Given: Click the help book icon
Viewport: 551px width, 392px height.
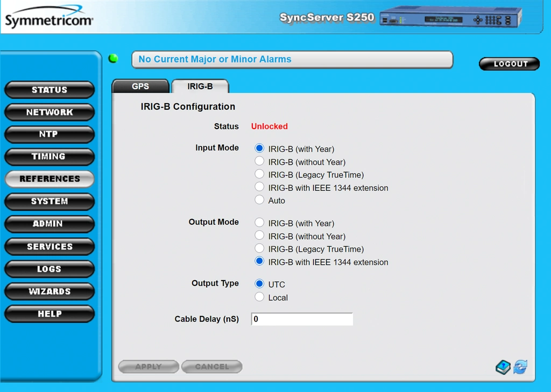Looking at the screenshot, I should [x=503, y=367].
